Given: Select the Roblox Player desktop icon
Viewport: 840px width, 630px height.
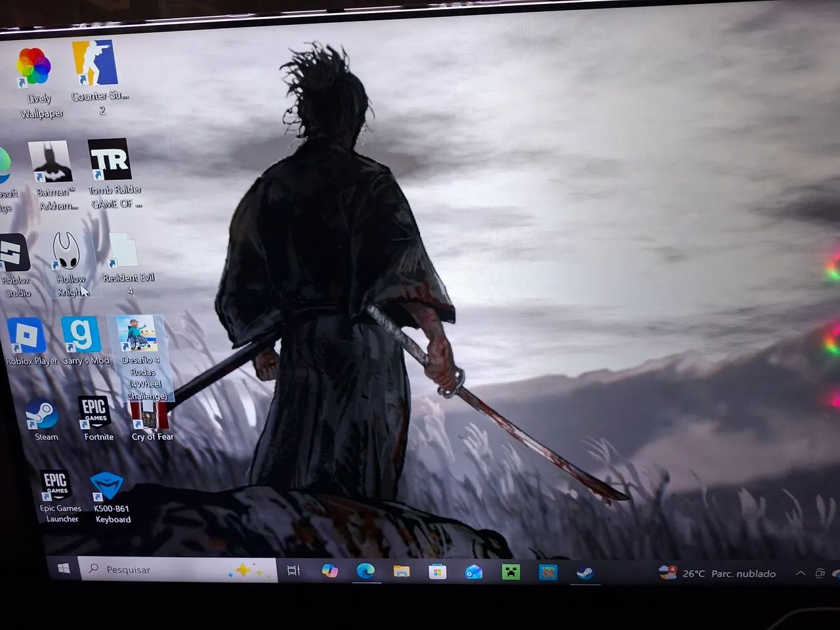Looking at the screenshot, I should coord(30,341).
